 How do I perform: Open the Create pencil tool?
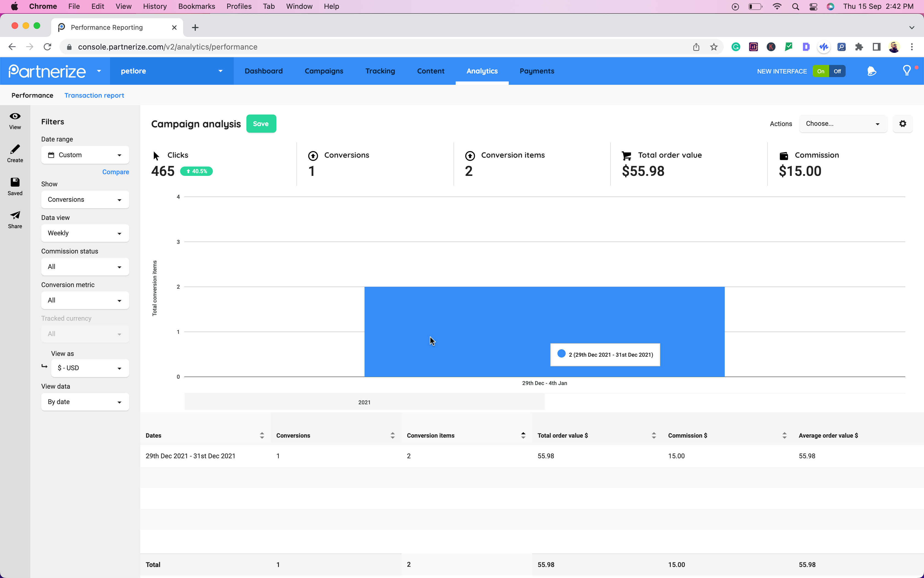[x=15, y=154]
